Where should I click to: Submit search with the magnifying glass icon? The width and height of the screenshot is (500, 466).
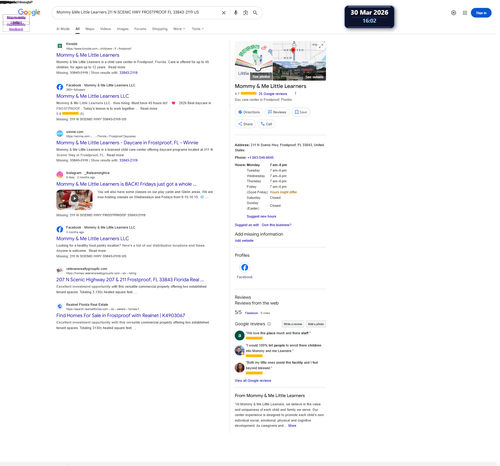255,13
